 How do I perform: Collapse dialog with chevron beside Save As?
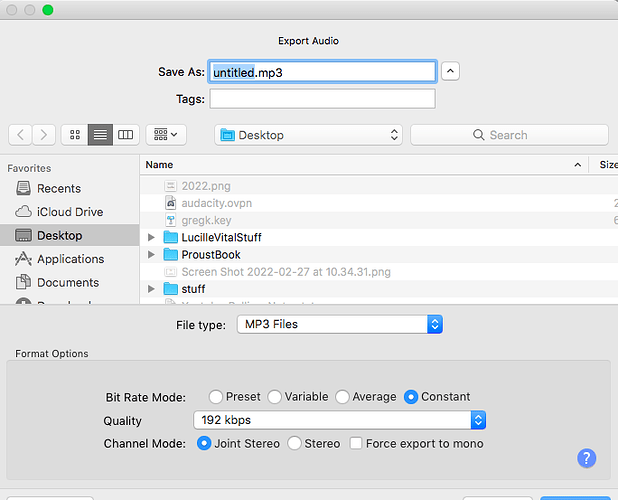(450, 71)
